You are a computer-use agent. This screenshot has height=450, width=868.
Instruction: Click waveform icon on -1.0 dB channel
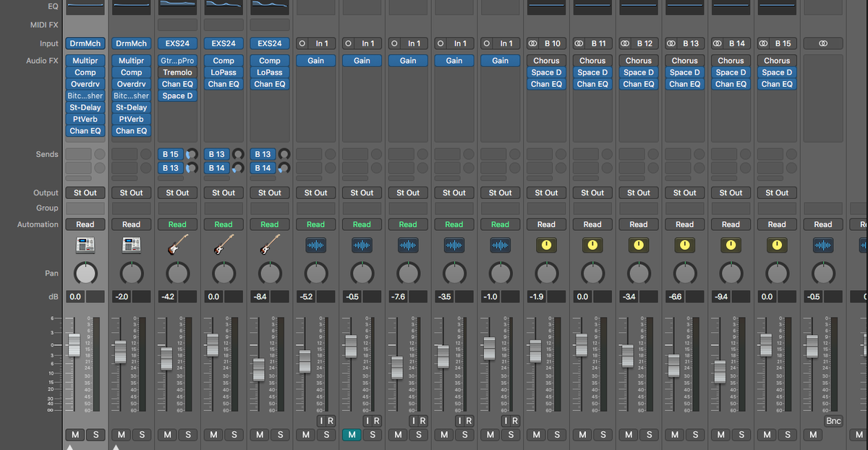click(501, 245)
